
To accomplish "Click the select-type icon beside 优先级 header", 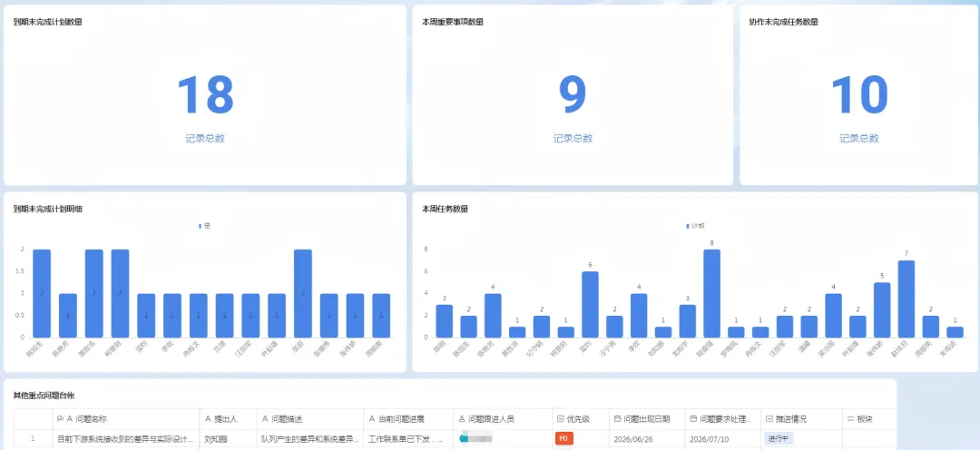I will tap(560, 419).
